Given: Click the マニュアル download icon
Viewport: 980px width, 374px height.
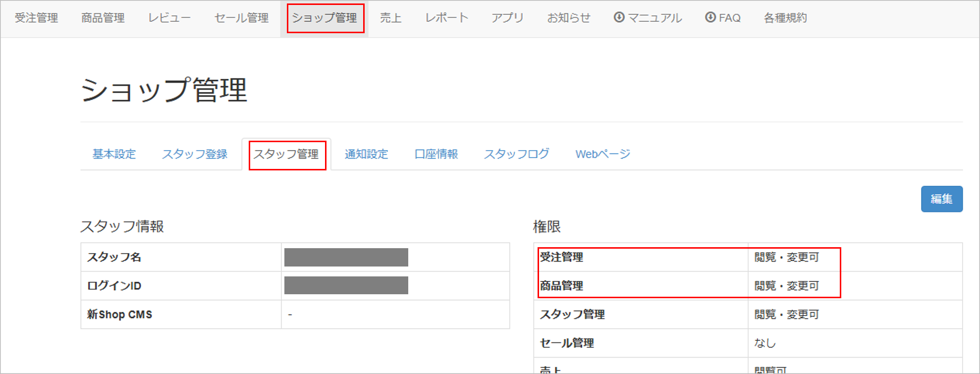Looking at the screenshot, I should point(619,17).
